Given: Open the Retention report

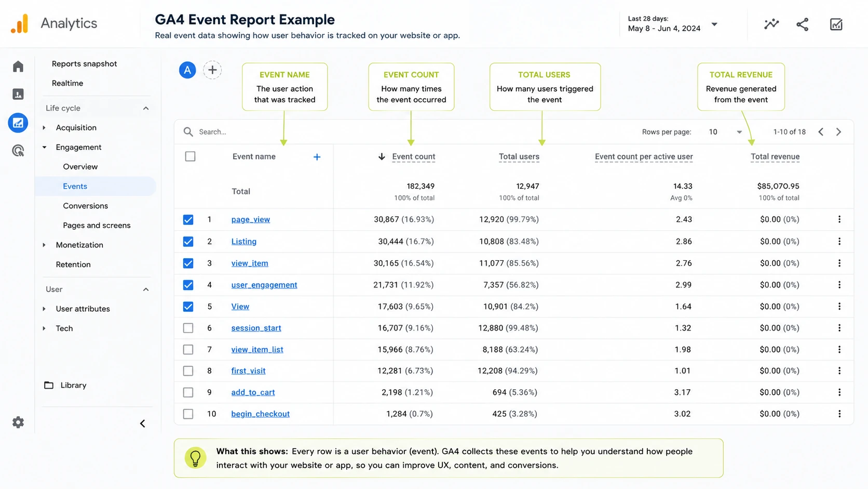Looking at the screenshot, I should pos(73,265).
